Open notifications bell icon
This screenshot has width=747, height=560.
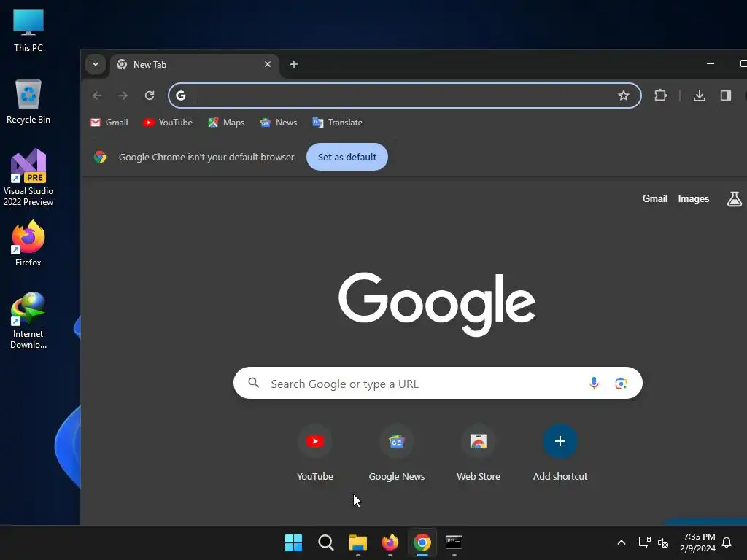pos(727,542)
